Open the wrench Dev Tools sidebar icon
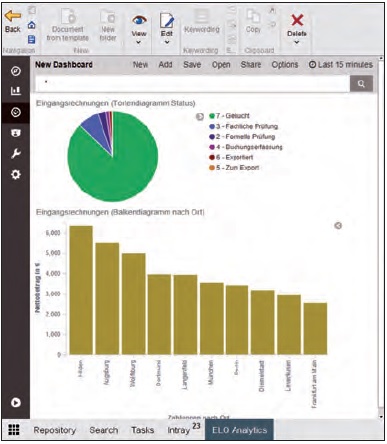The height and width of the screenshot is (444, 387). click(x=16, y=153)
